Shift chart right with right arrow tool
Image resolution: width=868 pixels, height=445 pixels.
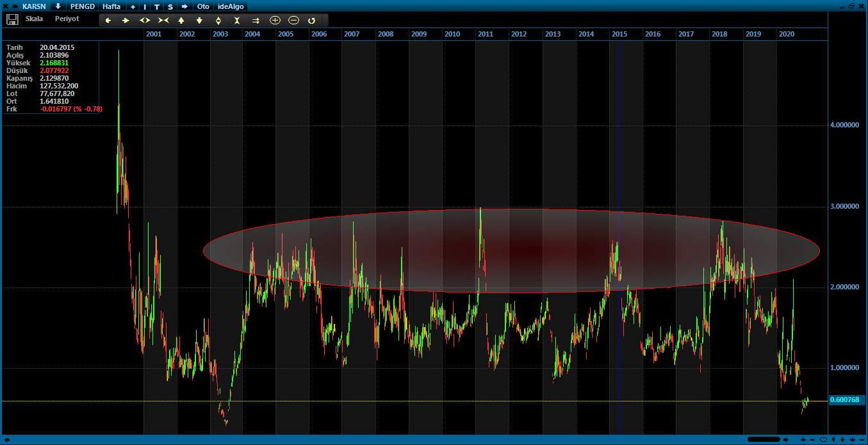[x=126, y=20]
